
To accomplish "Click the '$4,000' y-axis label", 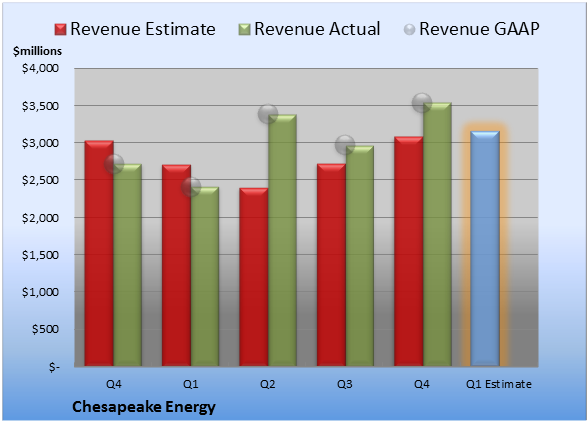I will coord(40,68).
